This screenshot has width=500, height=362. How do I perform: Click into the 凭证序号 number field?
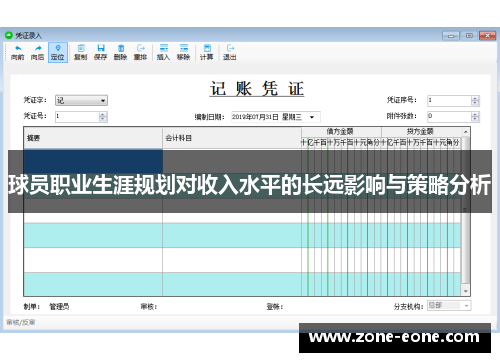[449, 101]
